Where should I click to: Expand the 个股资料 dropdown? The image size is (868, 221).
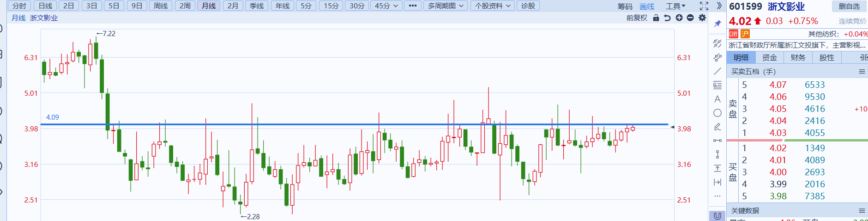point(493,6)
